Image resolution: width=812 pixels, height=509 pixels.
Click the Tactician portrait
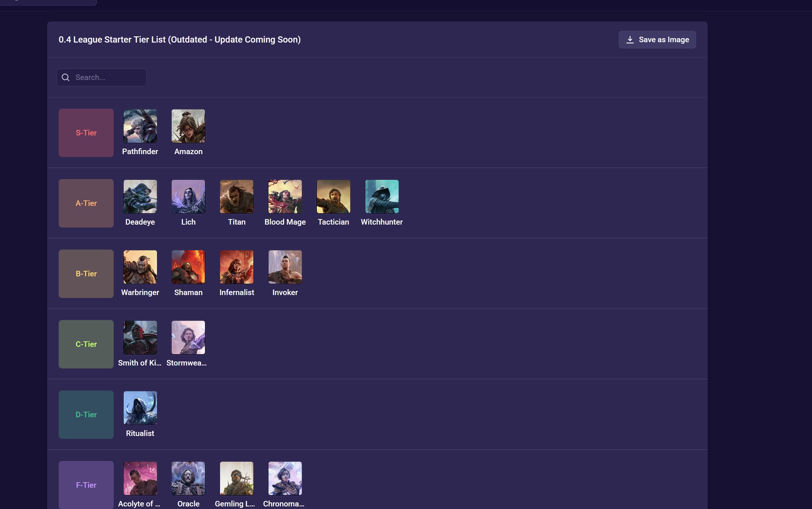[333, 196]
